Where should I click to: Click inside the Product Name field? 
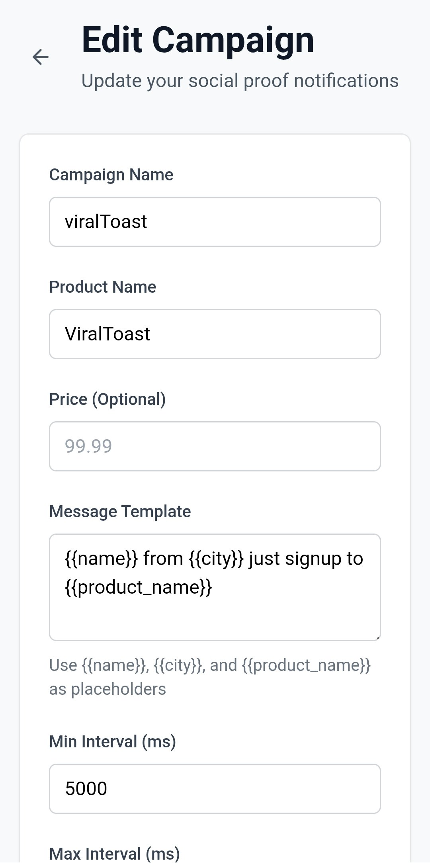[x=215, y=334]
